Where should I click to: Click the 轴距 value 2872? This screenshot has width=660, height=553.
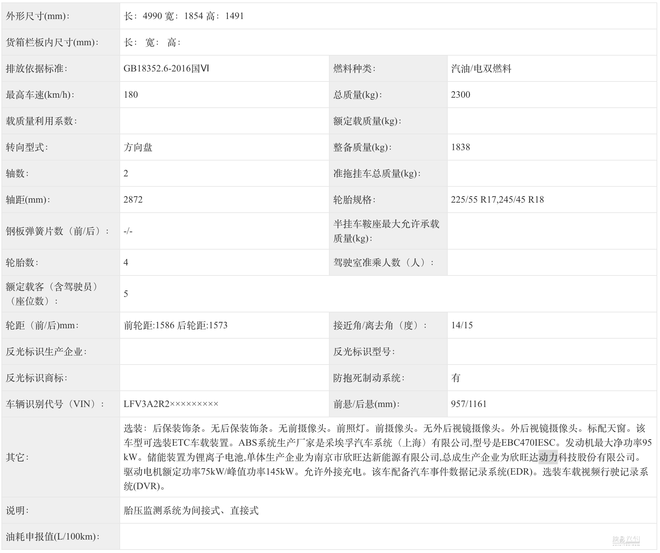133,199
